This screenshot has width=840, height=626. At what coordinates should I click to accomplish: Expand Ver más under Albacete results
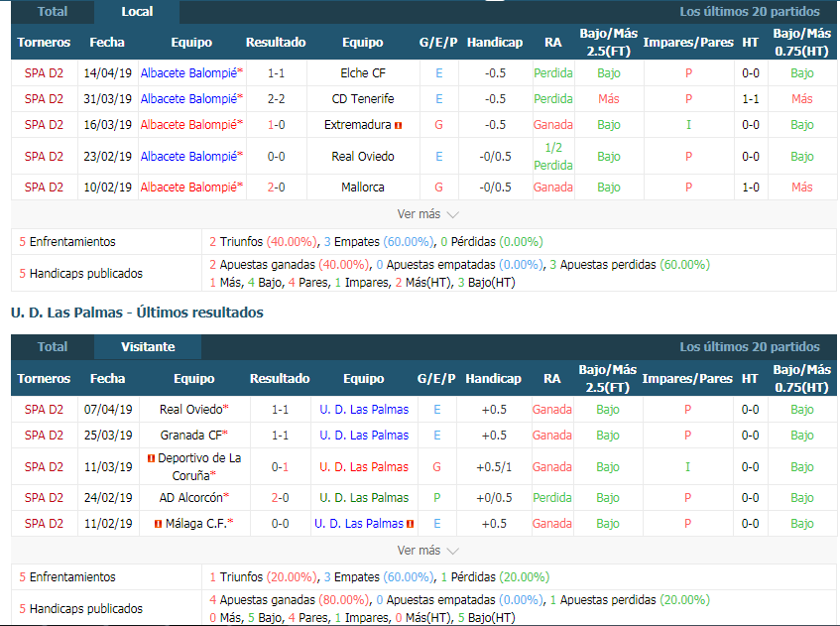pos(427,214)
